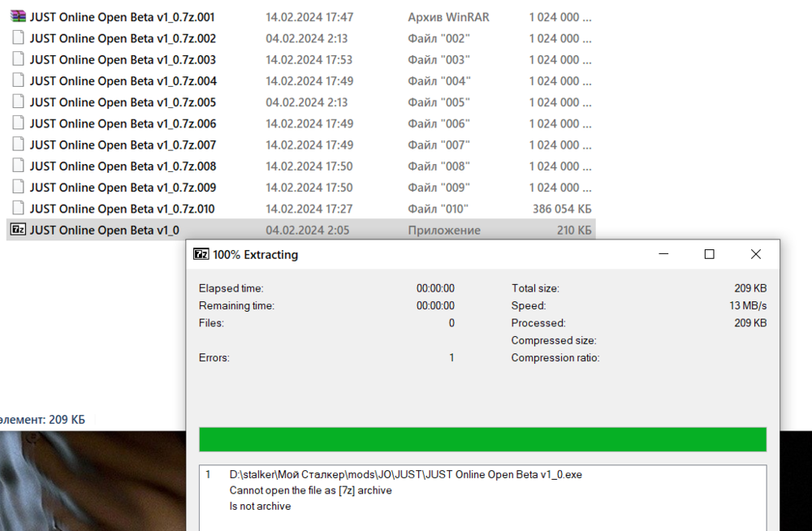Click the Elapsed time label

(x=231, y=288)
